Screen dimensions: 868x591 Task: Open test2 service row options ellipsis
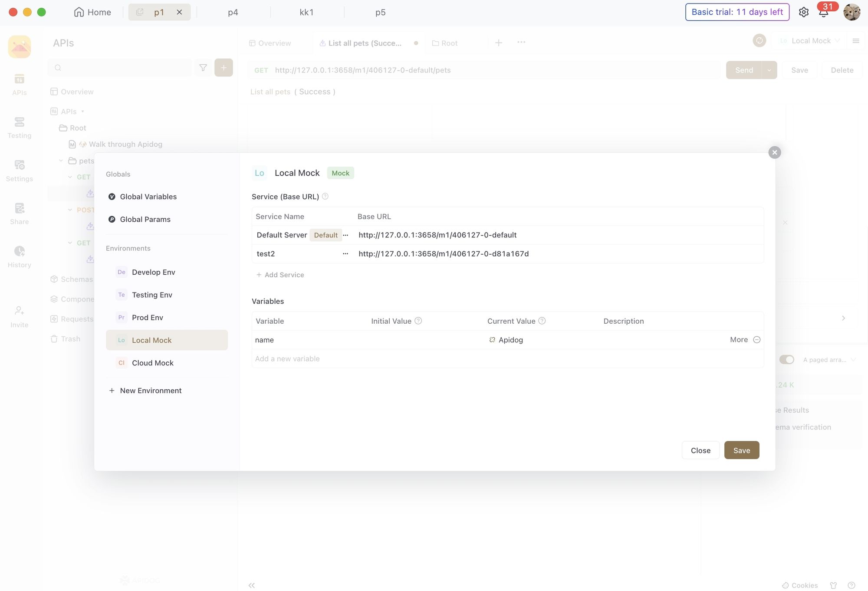(x=345, y=254)
